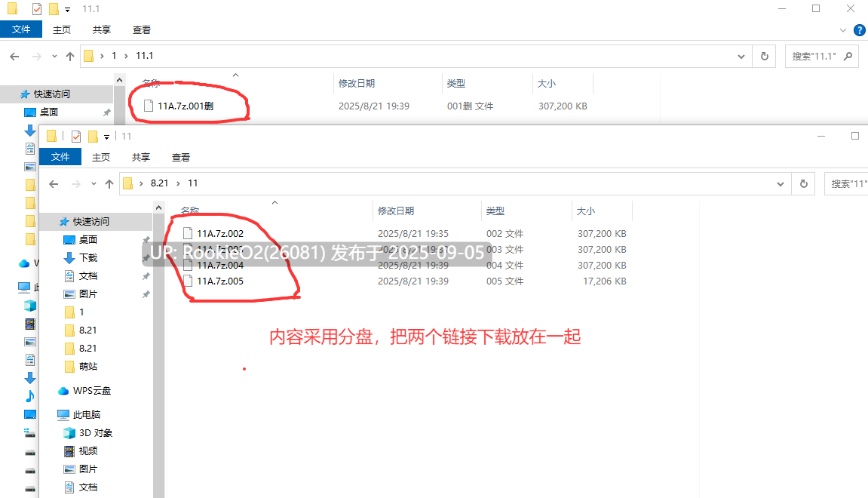
Task: Open the 文件 tab in the 11 window
Action: (x=60, y=157)
